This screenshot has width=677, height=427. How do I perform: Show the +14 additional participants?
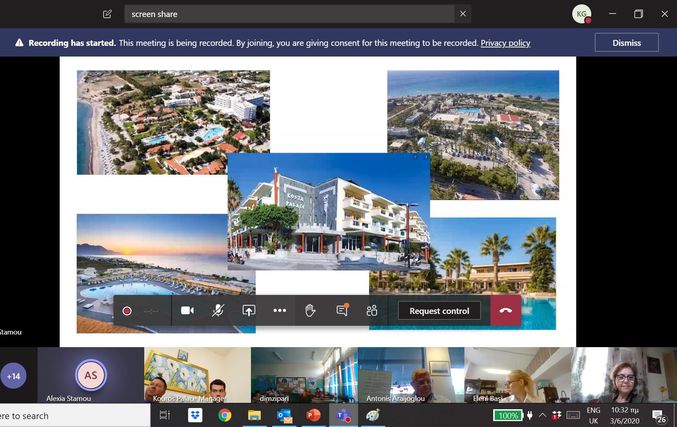click(13, 376)
